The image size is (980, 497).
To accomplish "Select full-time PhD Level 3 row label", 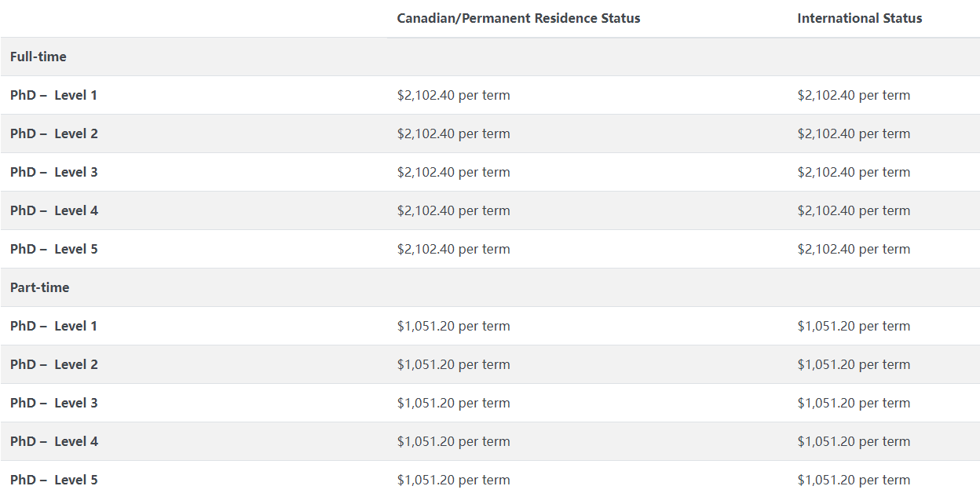I will pyautogui.click(x=54, y=172).
